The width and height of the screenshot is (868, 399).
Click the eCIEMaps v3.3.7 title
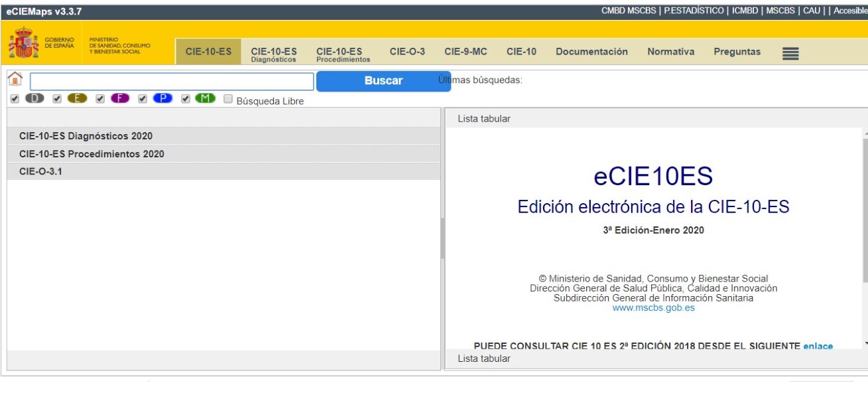pos(44,11)
